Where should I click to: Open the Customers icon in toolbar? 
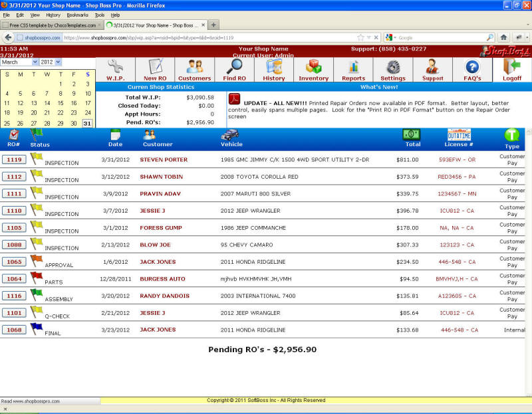[x=195, y=66]
